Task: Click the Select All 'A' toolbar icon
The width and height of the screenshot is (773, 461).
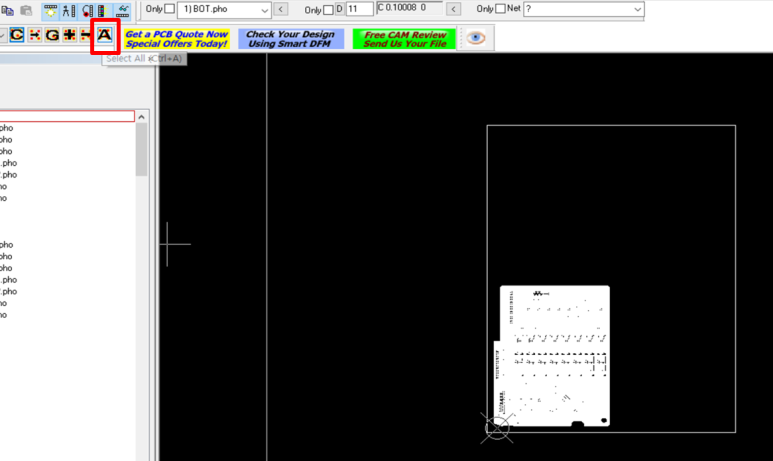Action: coord(105,35)
